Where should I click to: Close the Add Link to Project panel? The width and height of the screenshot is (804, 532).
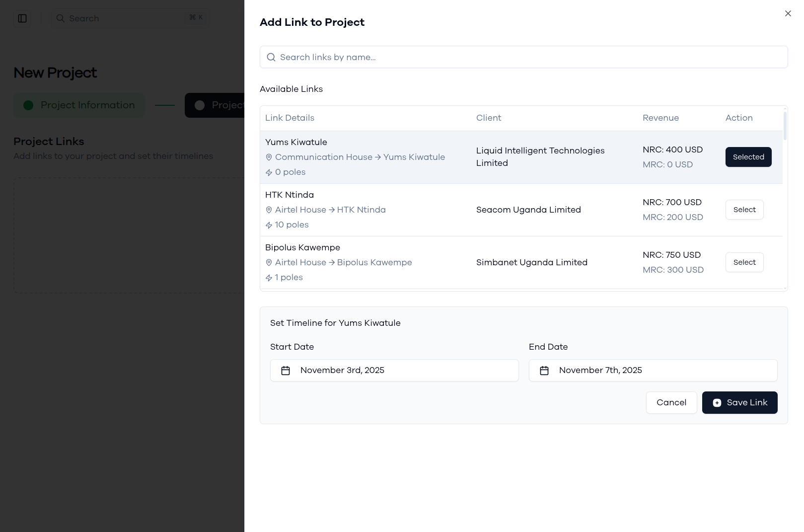click(788, 14)
